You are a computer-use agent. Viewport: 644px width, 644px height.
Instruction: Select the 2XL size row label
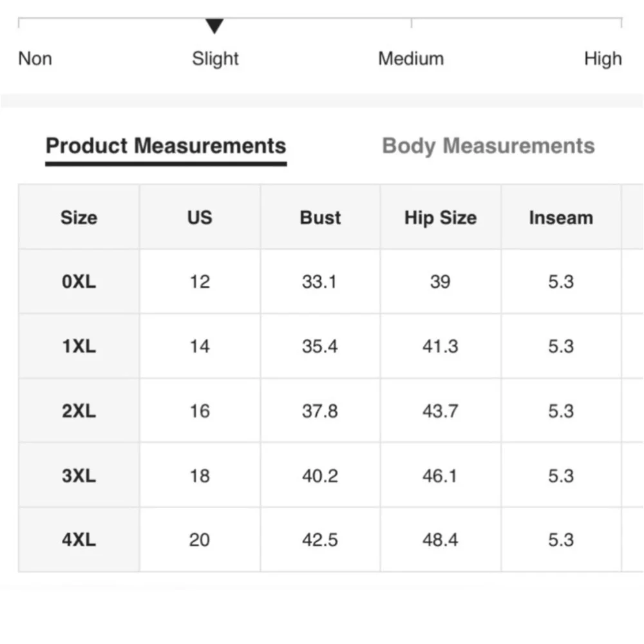coord(79,411)
